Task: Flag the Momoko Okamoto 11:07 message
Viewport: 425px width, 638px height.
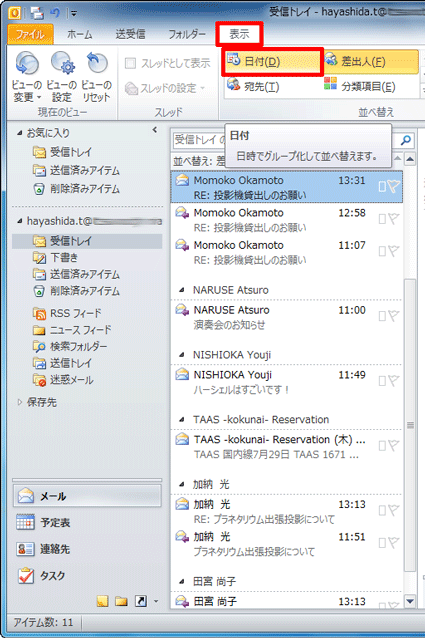Action: pos(394,251)
